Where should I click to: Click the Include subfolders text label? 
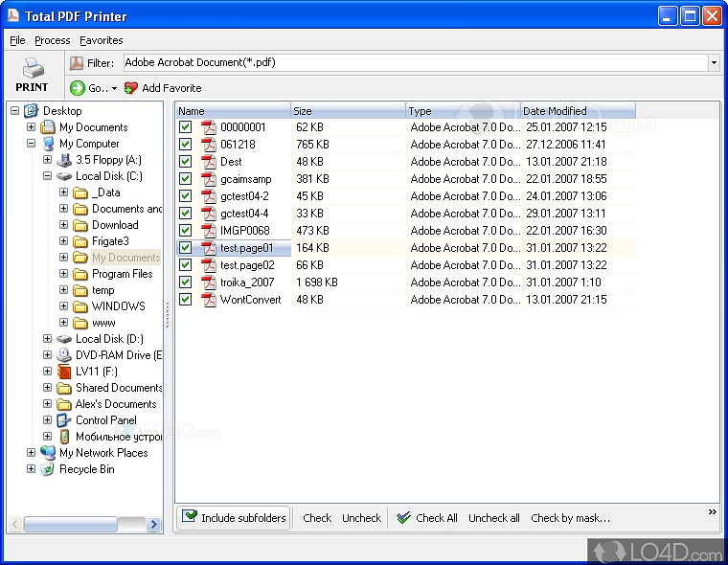pos(243,518)
